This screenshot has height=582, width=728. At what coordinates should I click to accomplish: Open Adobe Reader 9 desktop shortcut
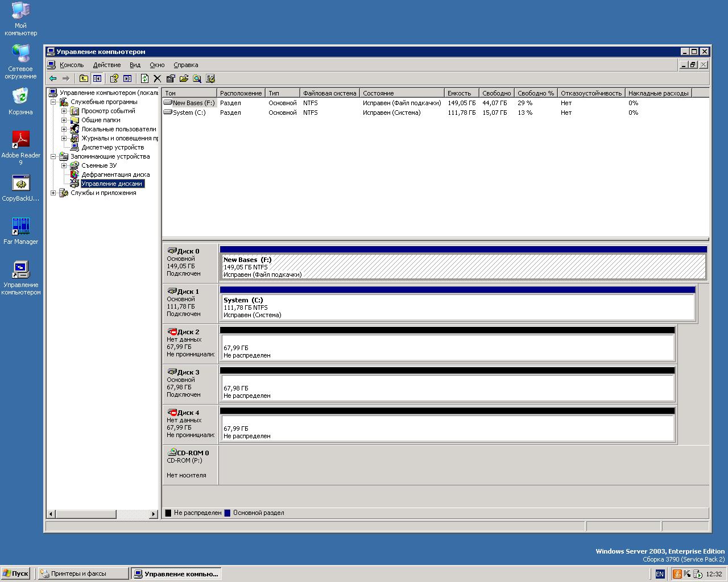(21, 140)
